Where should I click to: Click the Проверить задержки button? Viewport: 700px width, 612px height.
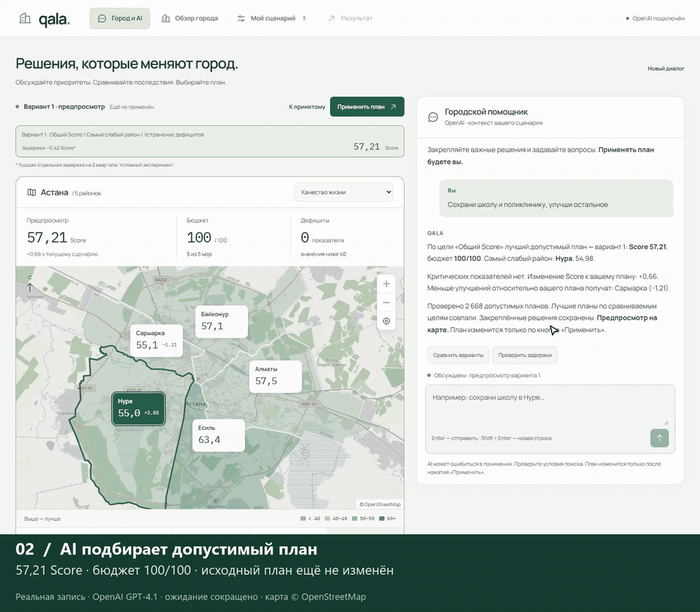(525, 355)
